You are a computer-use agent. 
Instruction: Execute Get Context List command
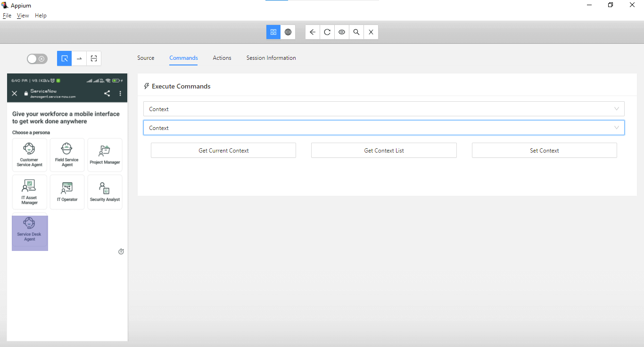tap(384, 150)
